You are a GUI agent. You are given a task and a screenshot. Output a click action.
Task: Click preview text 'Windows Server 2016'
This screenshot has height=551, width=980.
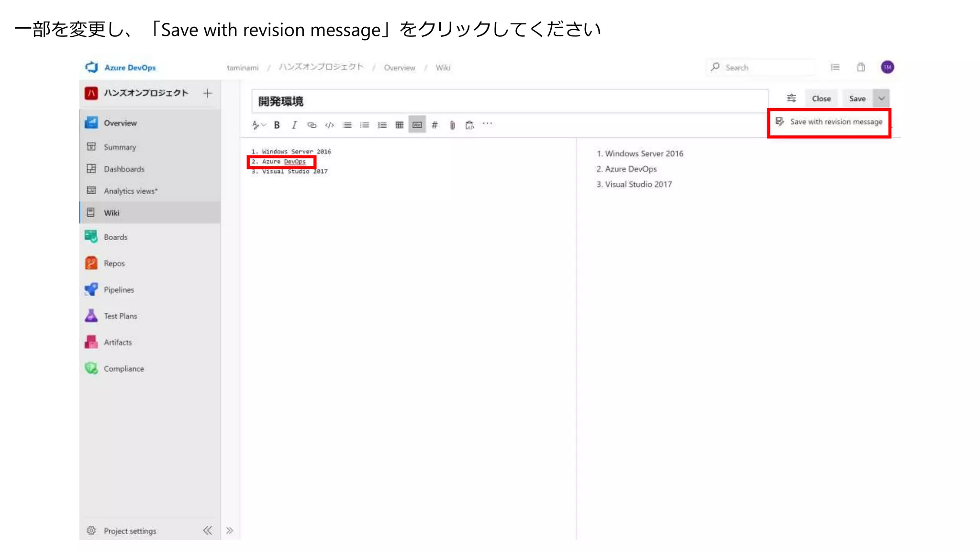644,154
